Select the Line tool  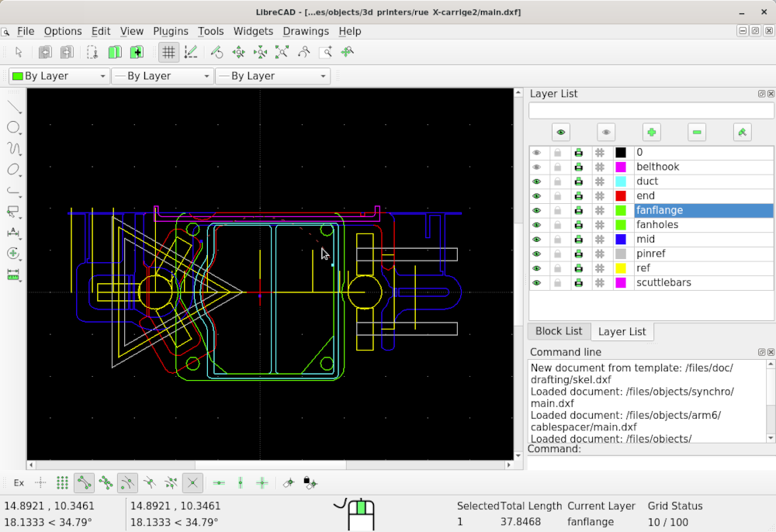coord(12,107)
